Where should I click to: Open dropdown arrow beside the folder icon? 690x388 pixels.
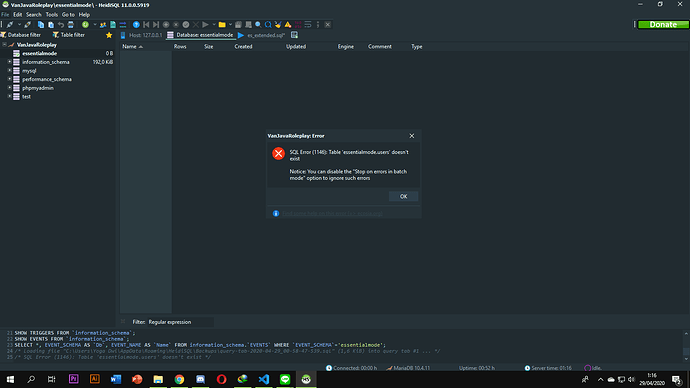(230, 25)
